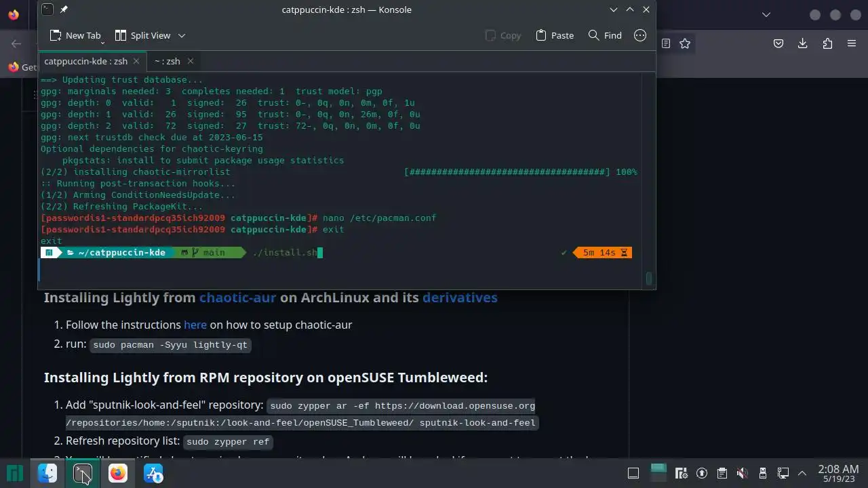The width and height of the screenshot is (868, 488).
Task: Open the Manjaro application launcher
Action: click(15, 473)
